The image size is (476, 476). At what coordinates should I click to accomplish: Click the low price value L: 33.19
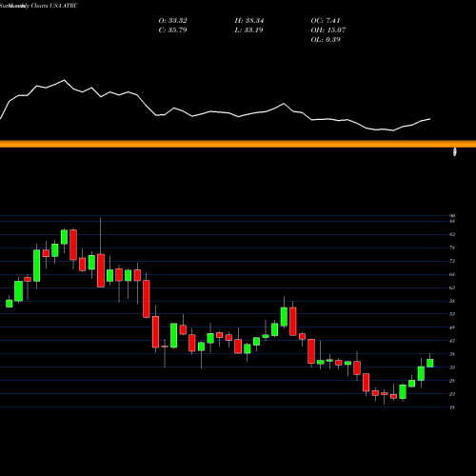click(x=248, y=30)
